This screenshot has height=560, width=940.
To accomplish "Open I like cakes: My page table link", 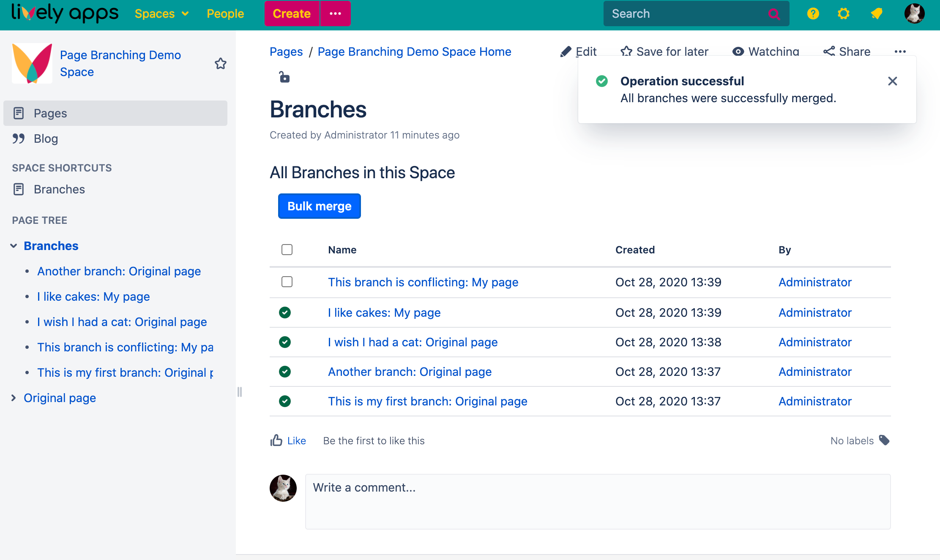I will point(384,313).
